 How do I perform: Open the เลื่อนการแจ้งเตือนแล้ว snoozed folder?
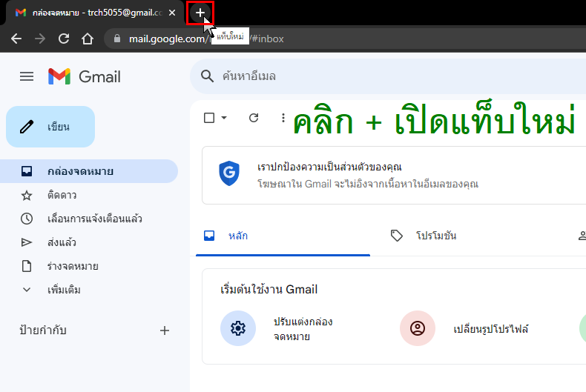pos(88,219)
